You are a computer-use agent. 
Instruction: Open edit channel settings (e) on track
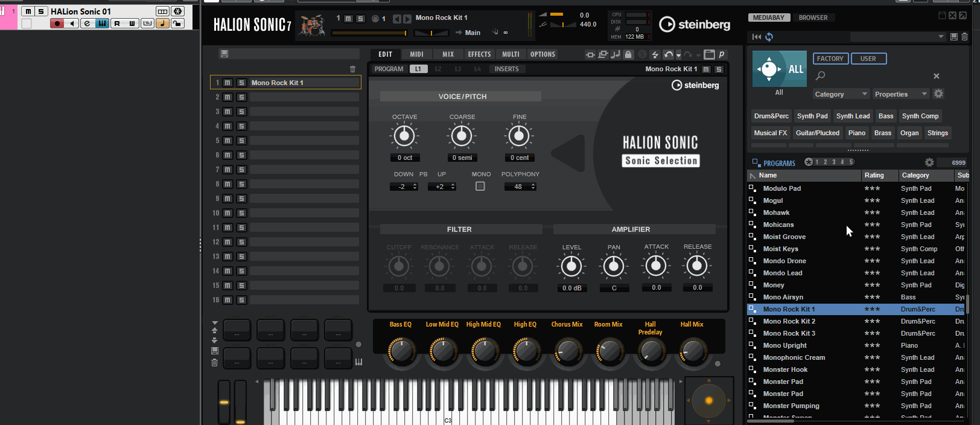tap(87, 24)
